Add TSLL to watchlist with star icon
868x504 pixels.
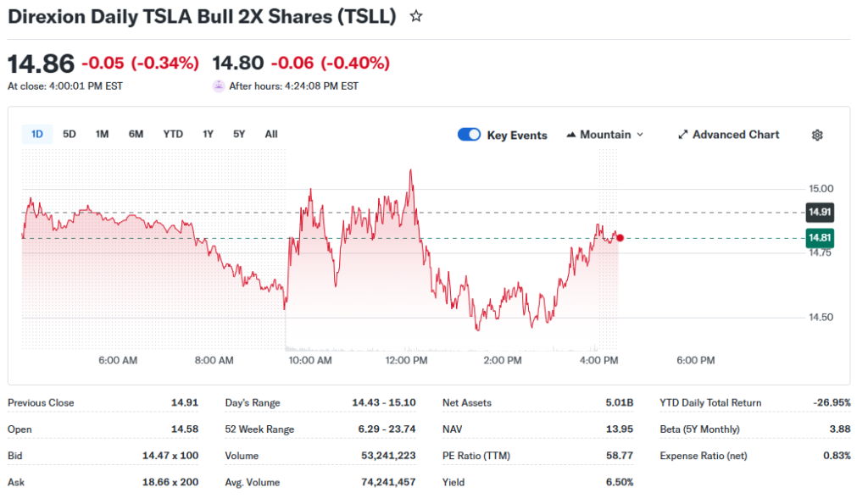(x=415, y=17)
